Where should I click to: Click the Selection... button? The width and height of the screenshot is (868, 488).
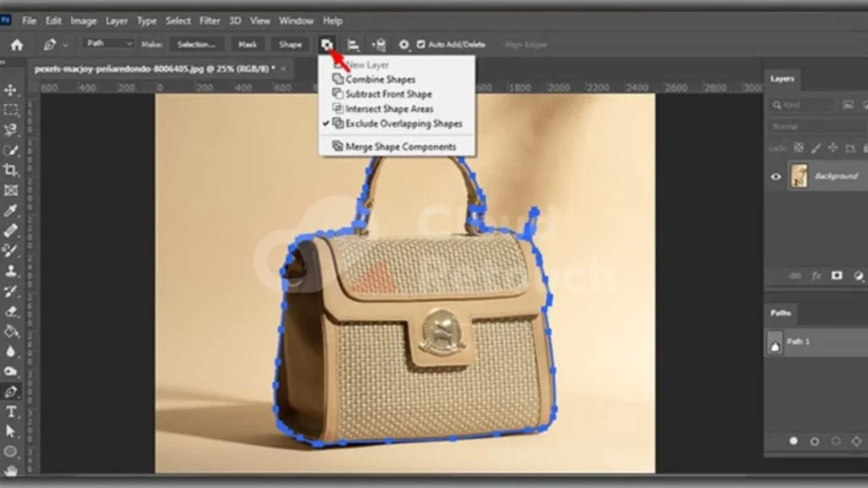tap(197, 44)
